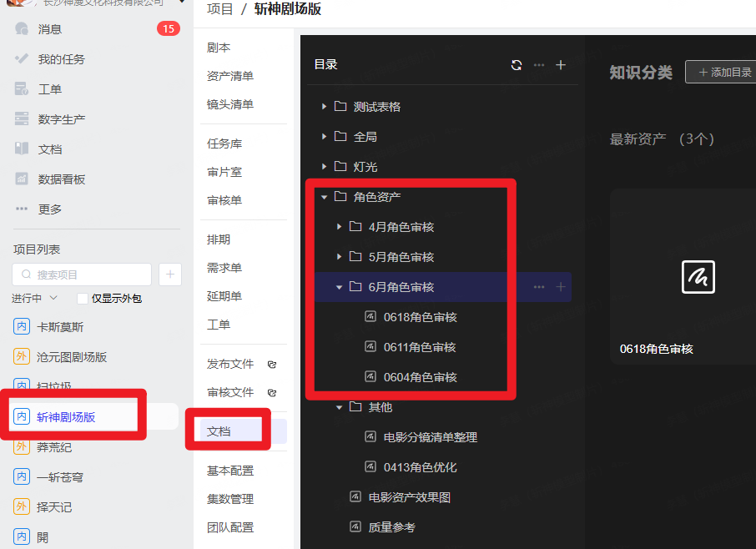Click the 15 unread messages badge
Image resolution: width=756 pixels, height=549 pixels.
tap(169, 29)
